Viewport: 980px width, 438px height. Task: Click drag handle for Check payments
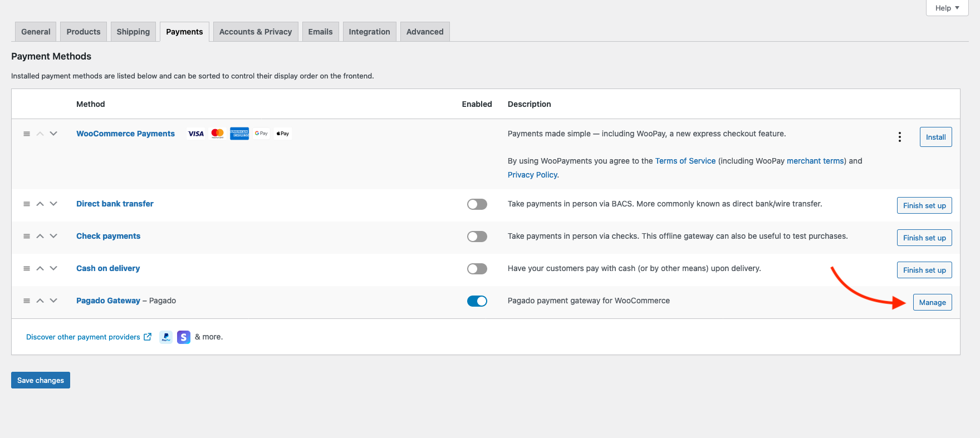click(x=27, y=236)
